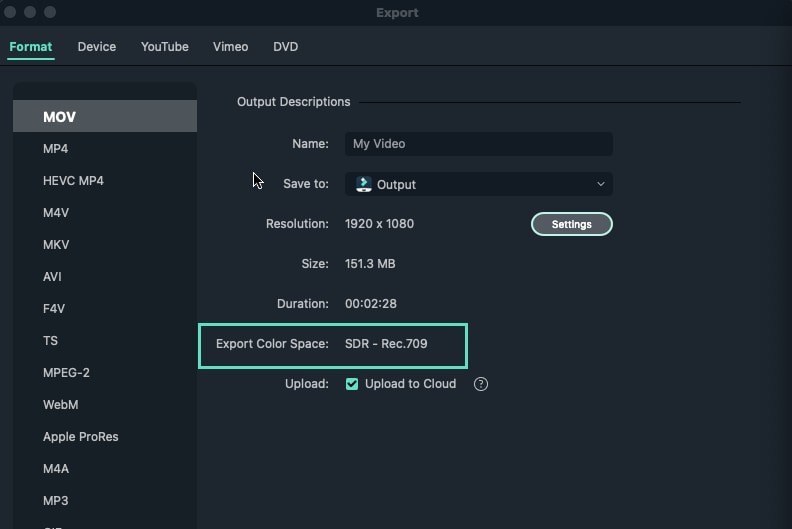Select MOV format in the list

coord(105,117)
